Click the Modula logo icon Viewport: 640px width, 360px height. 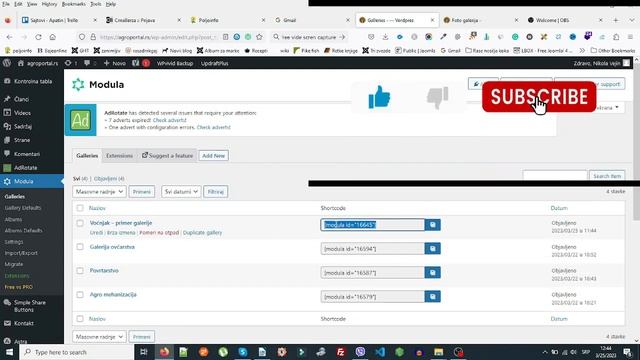tap(78, 84)
